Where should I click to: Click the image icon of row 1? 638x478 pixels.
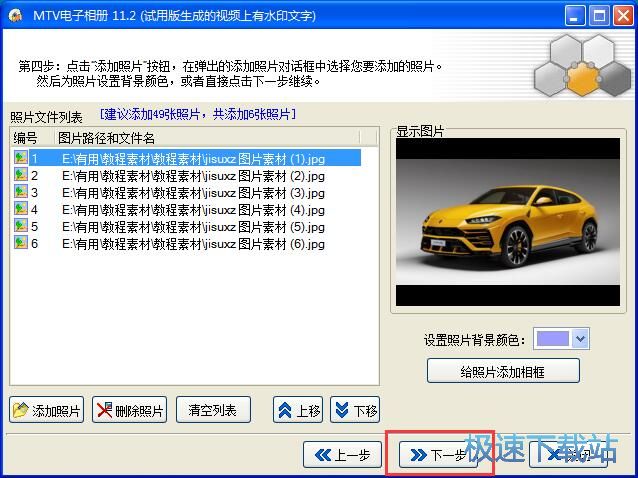click(21, 157)
